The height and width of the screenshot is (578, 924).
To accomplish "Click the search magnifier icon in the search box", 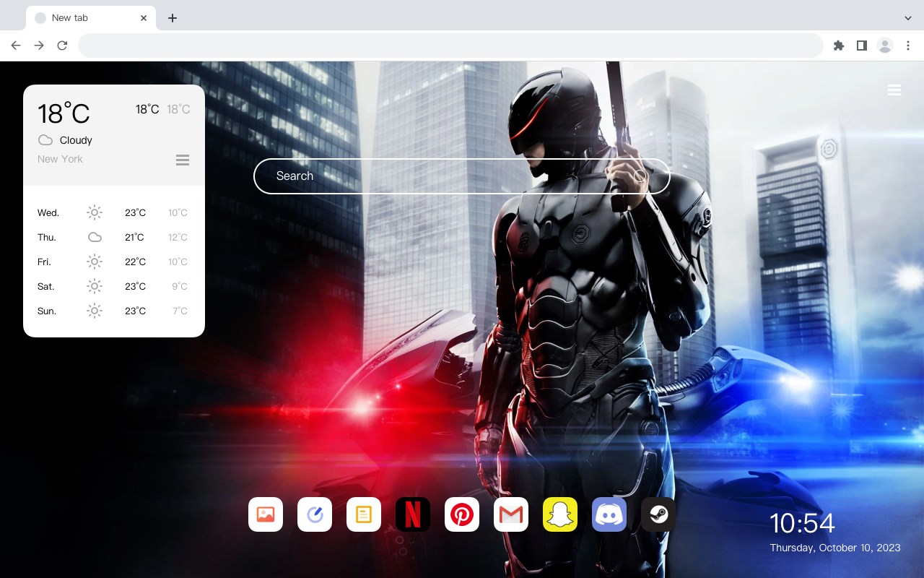I will (x=640, y=176).
